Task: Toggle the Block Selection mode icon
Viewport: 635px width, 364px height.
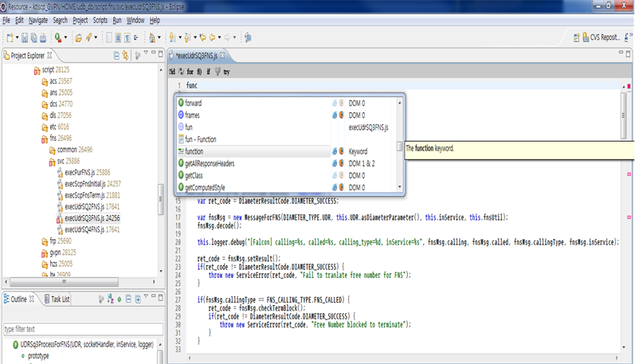Action: click(x=118, y=37)
